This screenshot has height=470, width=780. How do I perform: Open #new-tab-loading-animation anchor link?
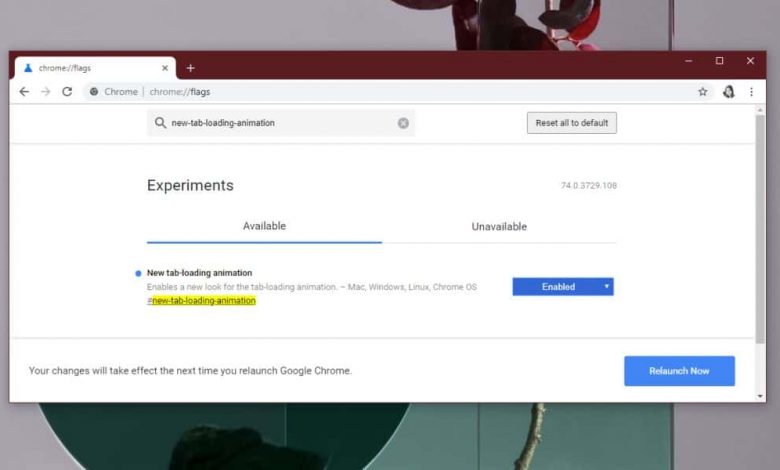click(201, 300)
